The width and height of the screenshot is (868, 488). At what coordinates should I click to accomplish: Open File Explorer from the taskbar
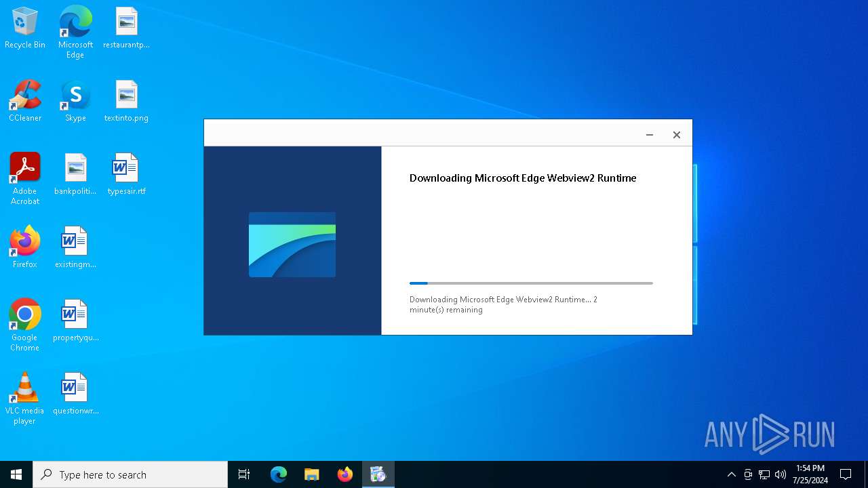(x=312, y=474)
